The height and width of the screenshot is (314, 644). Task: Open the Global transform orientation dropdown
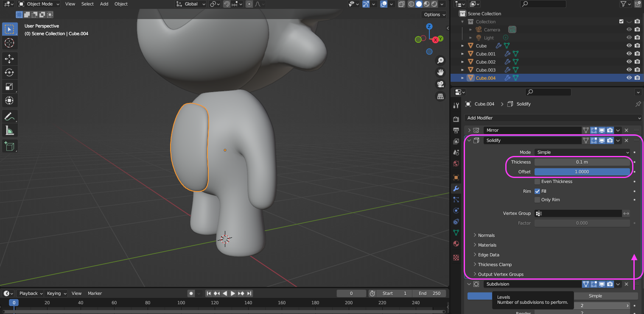191,4
